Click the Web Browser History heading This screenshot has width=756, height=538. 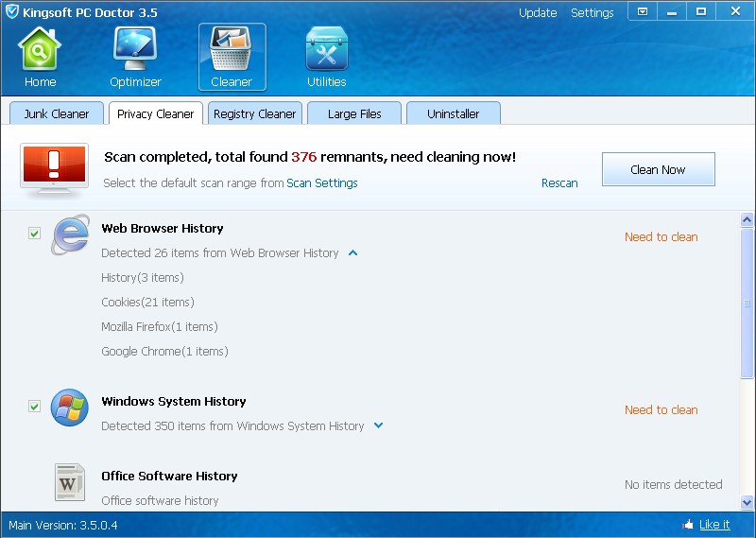pos(163,228)
